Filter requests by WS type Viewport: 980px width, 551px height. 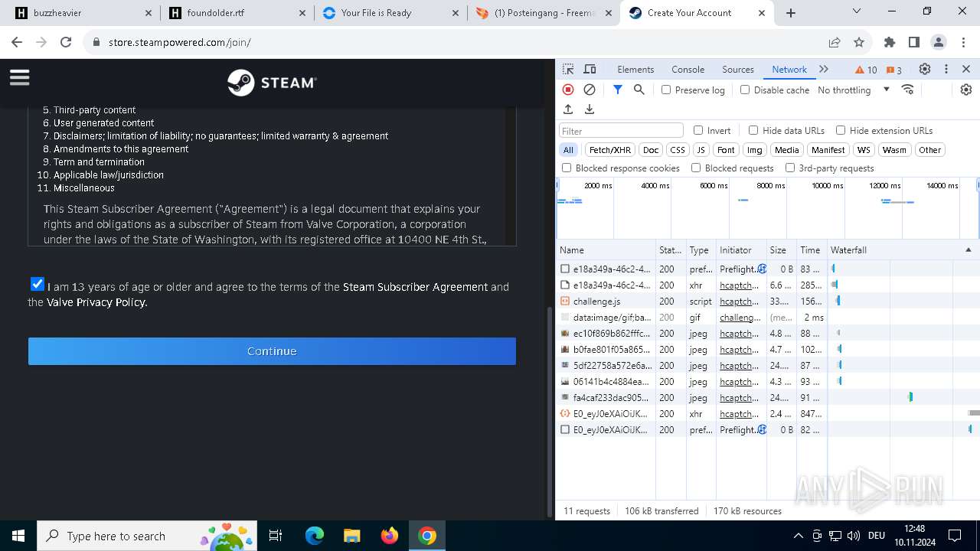(x=864, y=150)
